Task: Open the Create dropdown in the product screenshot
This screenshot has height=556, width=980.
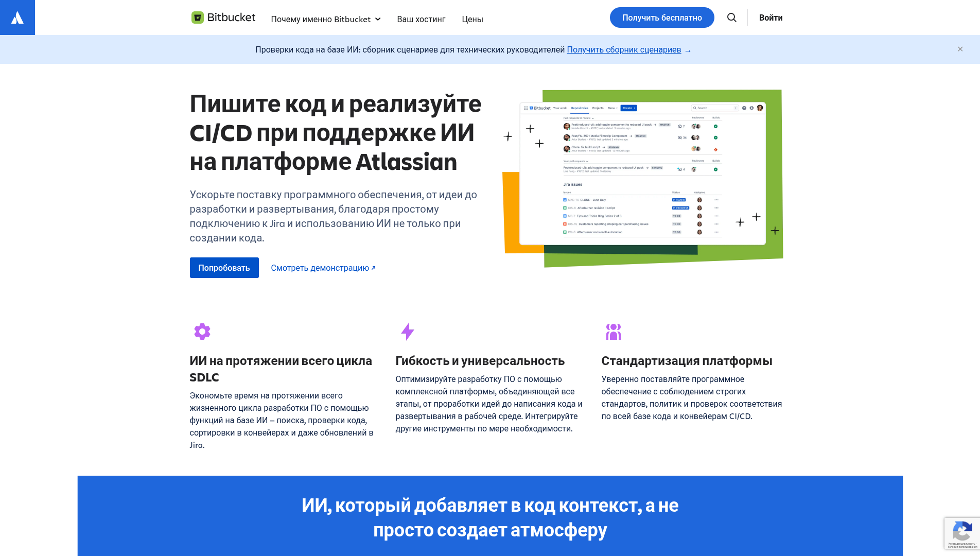Action: [629, 108]
